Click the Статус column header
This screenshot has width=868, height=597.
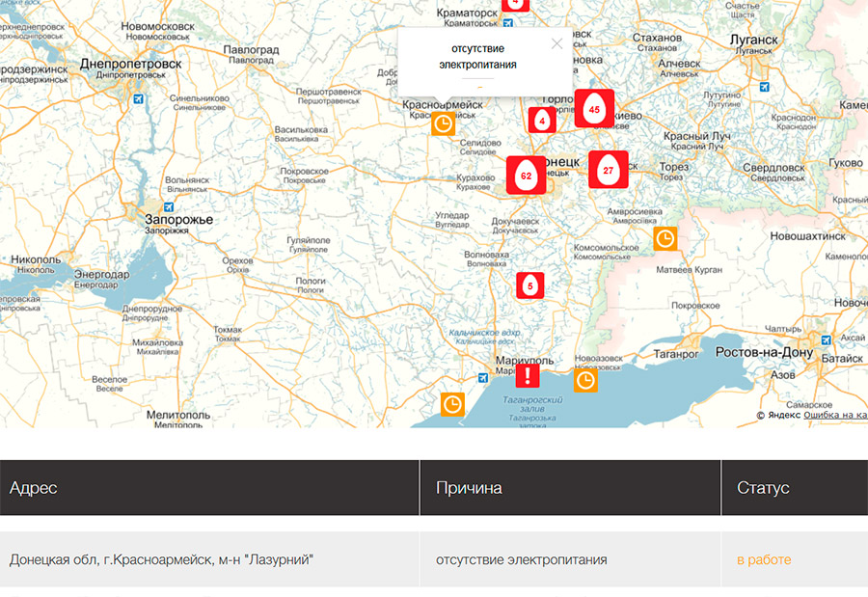763,488
